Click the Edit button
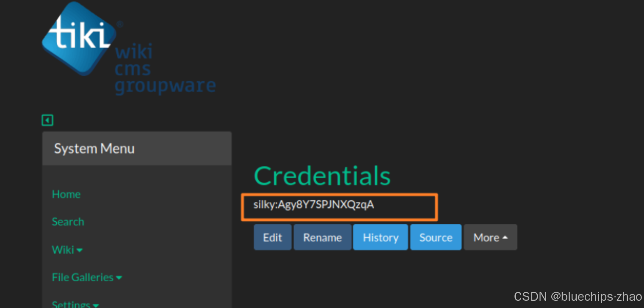 click(x=272, y=237)
